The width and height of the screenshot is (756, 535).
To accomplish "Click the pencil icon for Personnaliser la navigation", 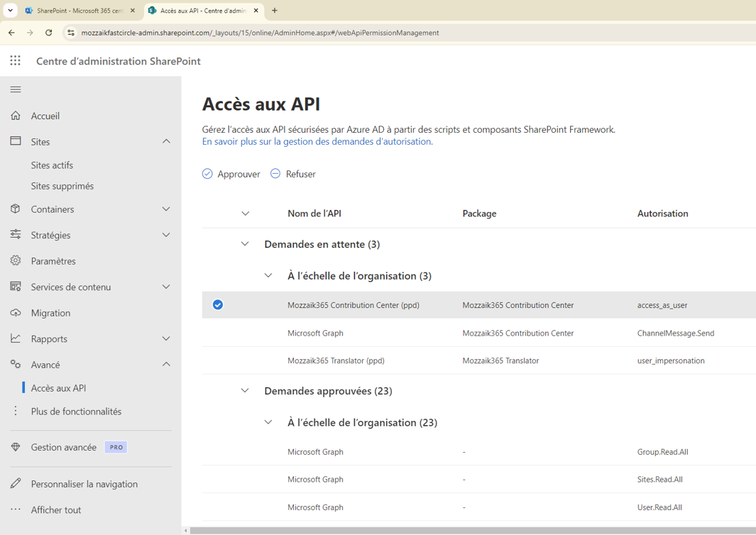I will coord(16,483).
